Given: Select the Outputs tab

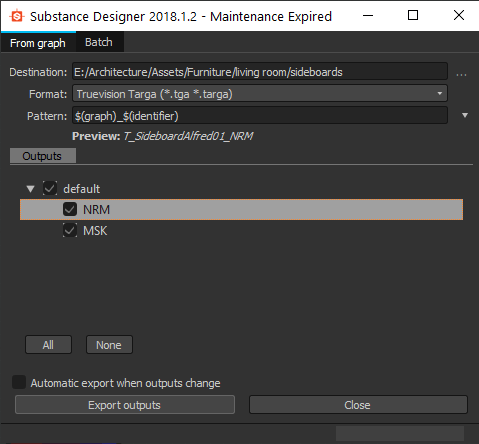Looking at the screenshot, I should pos(43,156).
